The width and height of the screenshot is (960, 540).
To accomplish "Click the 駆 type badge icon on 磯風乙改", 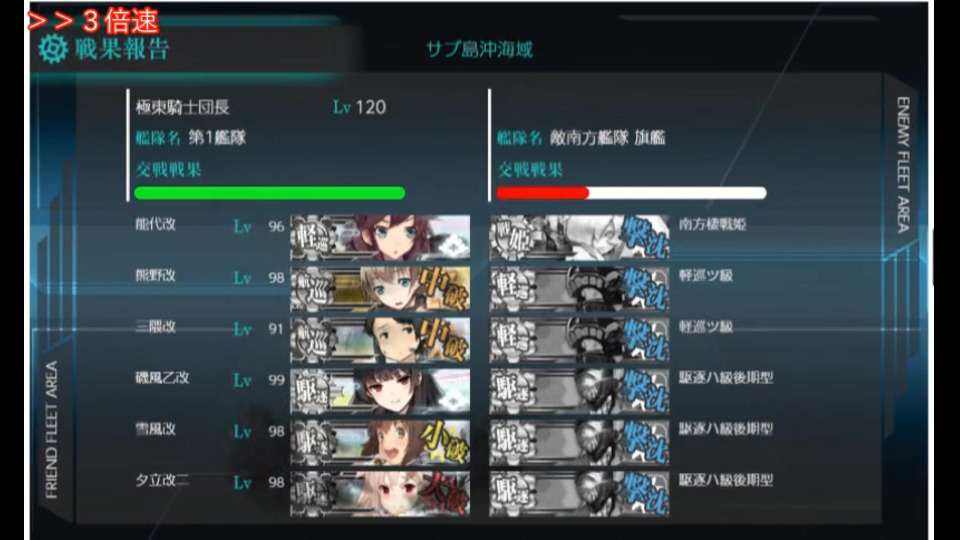I will click(313, 391).
